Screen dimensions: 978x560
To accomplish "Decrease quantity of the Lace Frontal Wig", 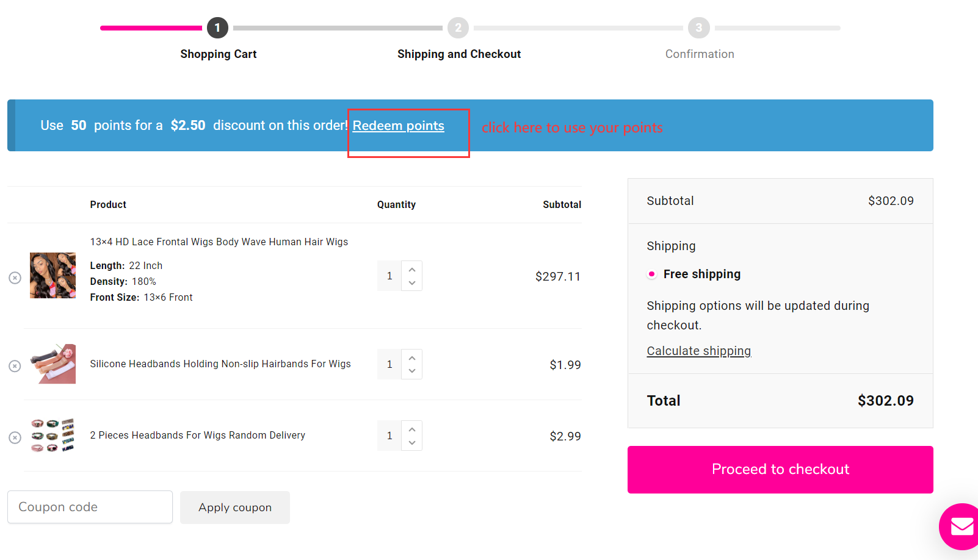I will [412, 283].
